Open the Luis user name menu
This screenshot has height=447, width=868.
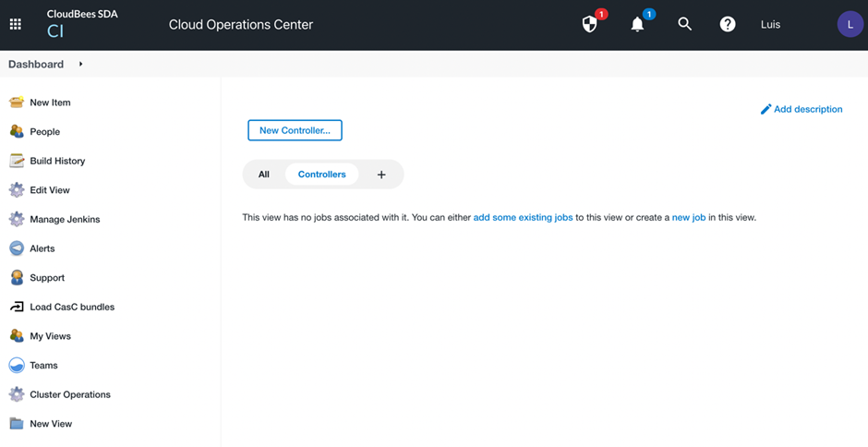(770, 24)
